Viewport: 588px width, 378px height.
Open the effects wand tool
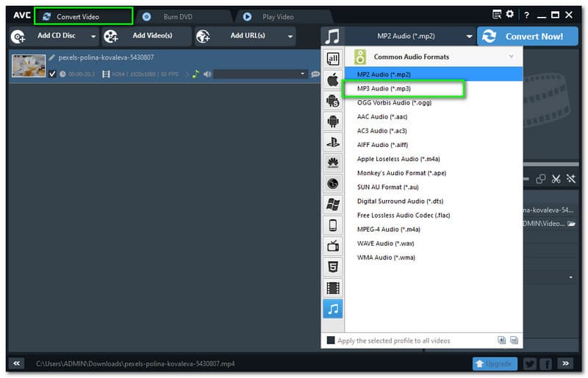click(x=571, y=179)
